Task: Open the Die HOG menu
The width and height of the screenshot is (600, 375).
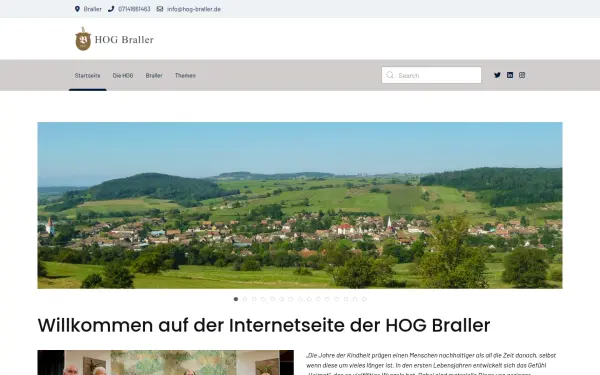Action: 123,75
